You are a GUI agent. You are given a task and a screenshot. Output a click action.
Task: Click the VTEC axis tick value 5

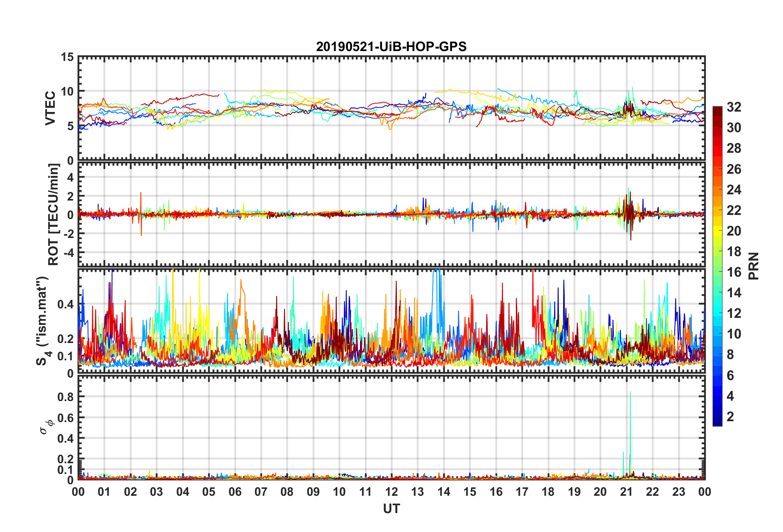click(x=71, y=126)
